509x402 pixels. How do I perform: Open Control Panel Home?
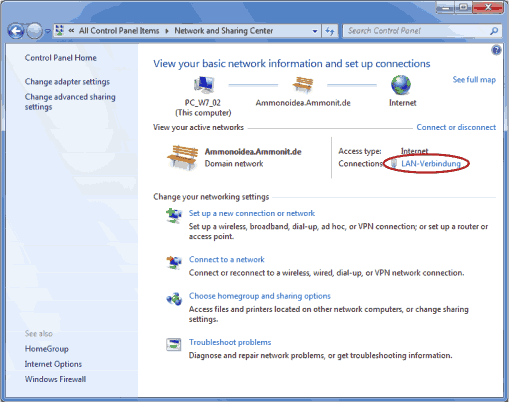click(61, 58)
